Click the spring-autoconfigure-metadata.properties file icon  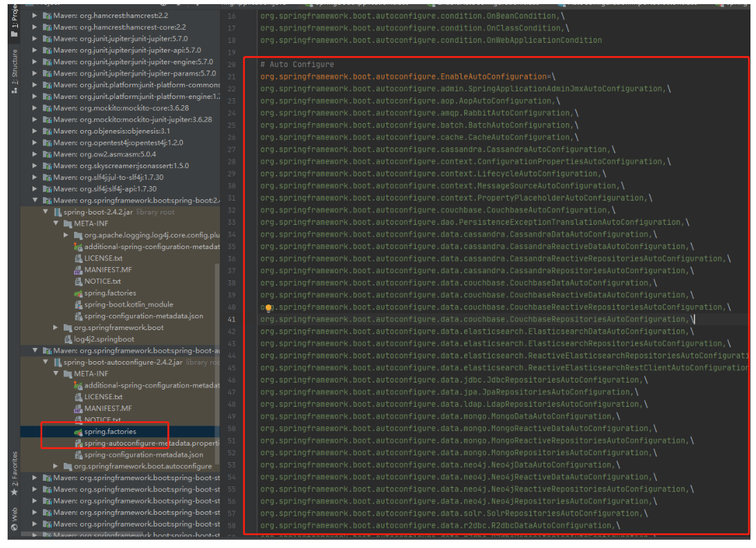(x=78, y=444)
